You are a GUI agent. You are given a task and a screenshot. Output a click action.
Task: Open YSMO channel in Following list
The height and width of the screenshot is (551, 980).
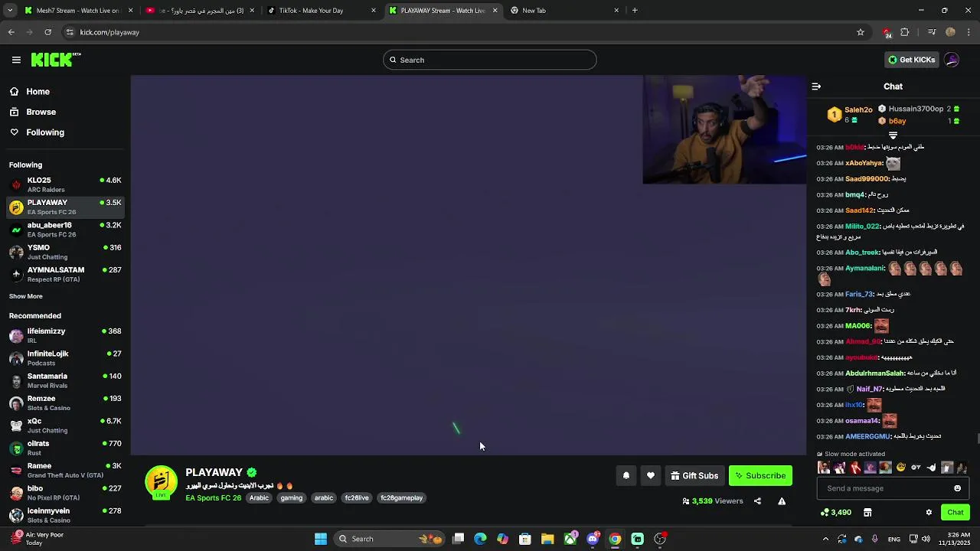(65, 252)
